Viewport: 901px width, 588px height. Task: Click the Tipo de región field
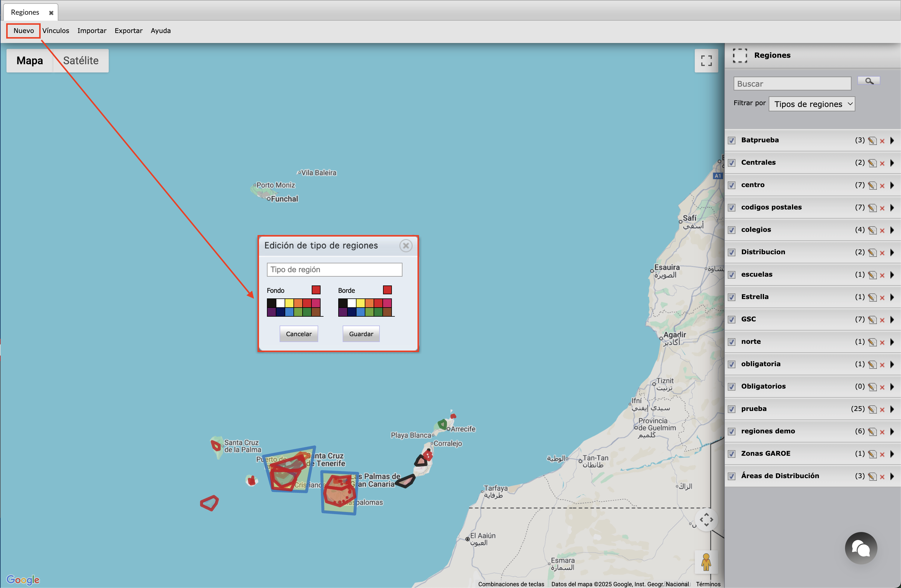tap(334, 270)
